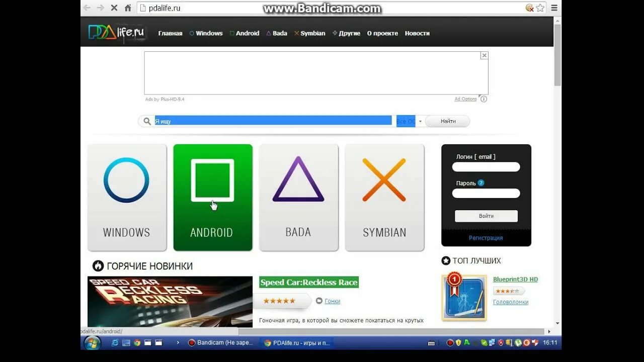Go to the browser Home page icon
The image size is (644, 362).
pyautogui.click(x=128, y=8)
